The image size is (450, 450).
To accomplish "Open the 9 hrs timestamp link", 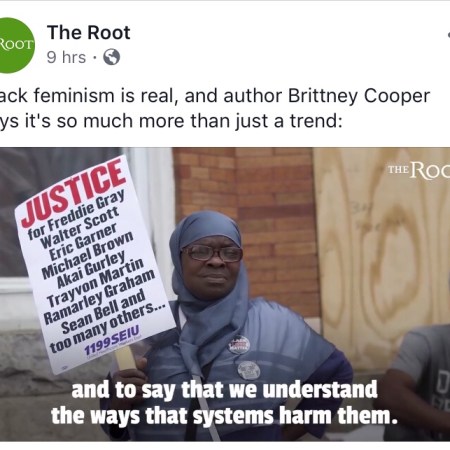I will (66, 57).
